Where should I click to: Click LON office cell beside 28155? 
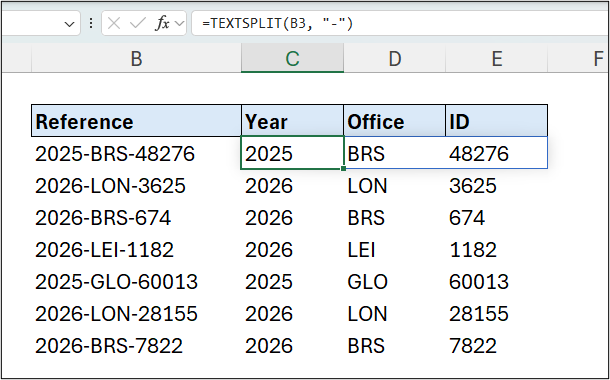pyautogui.click(x=394, y=313)
